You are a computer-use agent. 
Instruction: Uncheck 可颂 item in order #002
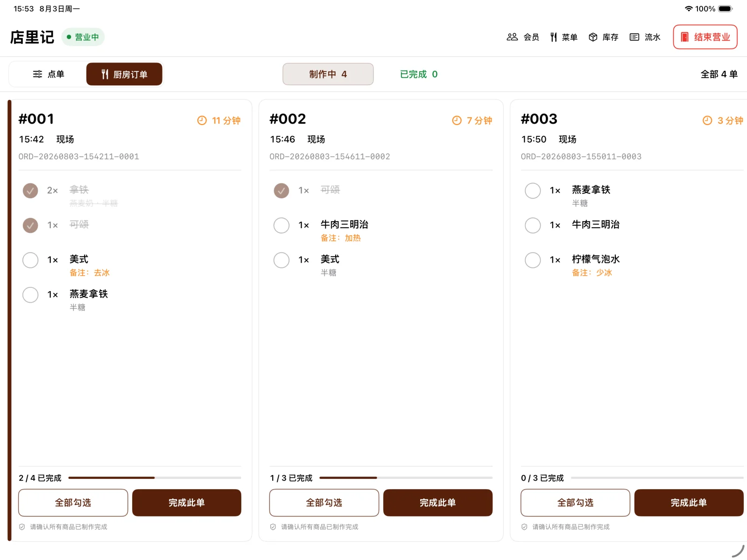282,190
